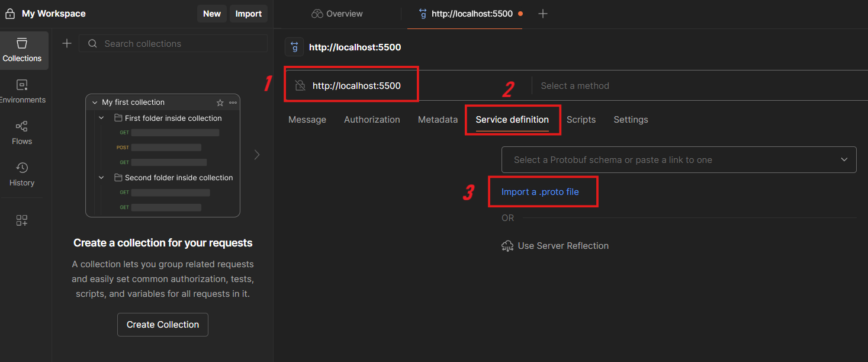Click the Create Collection button
The width and height of the screenshot is (868, 362).
163,325
